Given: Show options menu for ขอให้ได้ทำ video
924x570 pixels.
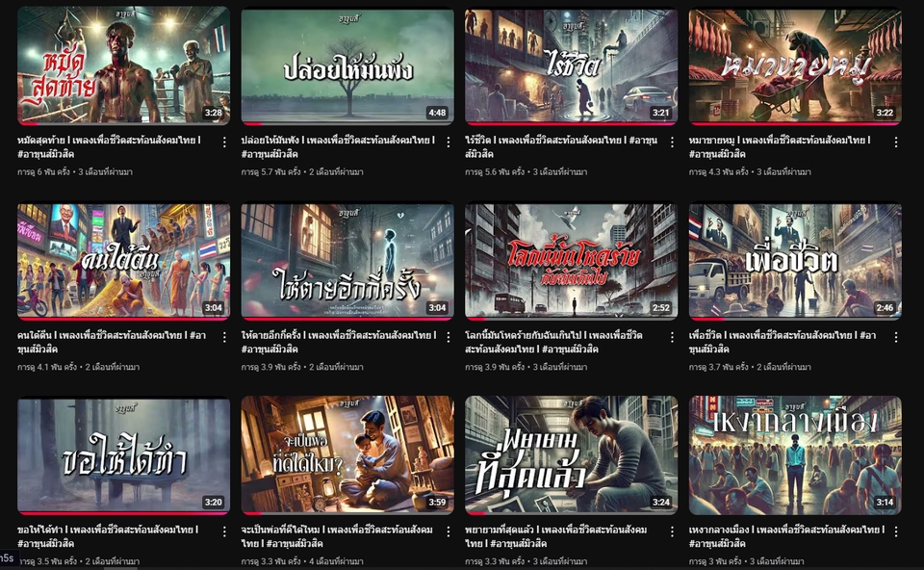Looking at the screenshot, I should point(224,531).
